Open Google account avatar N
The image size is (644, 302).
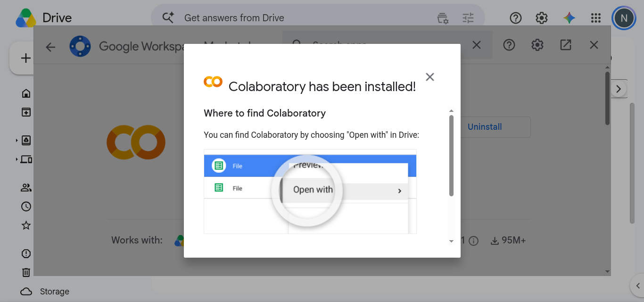click(624, 18)
